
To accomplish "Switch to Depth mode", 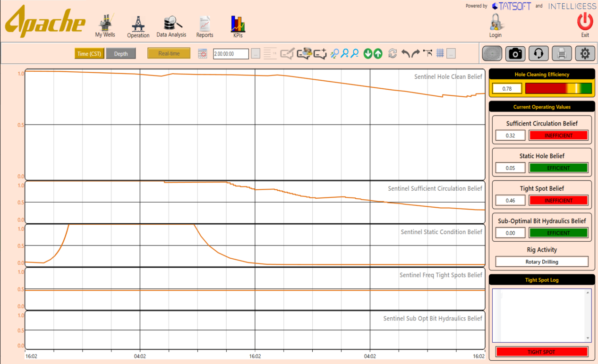I will [x=121, y=53].
